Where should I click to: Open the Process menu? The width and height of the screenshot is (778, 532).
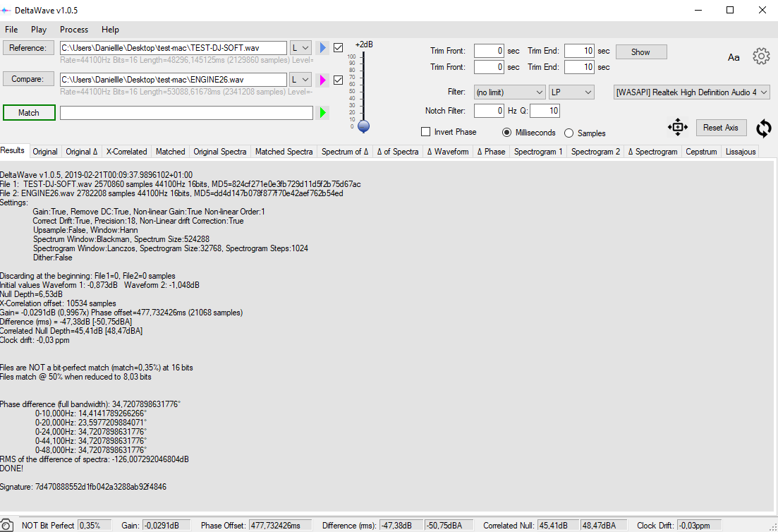pyautogui.click(x=74, y=30)
